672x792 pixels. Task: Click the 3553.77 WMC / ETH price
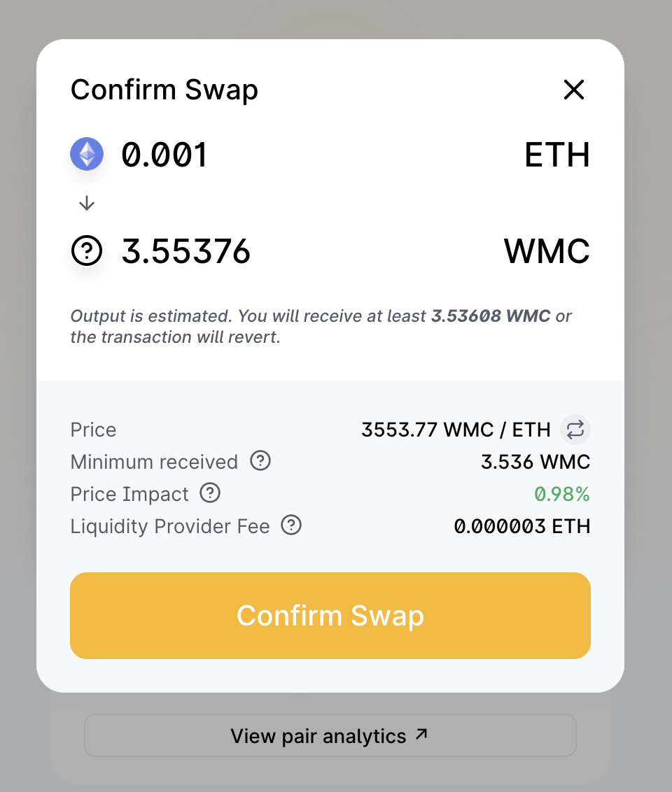pos(456,430)
